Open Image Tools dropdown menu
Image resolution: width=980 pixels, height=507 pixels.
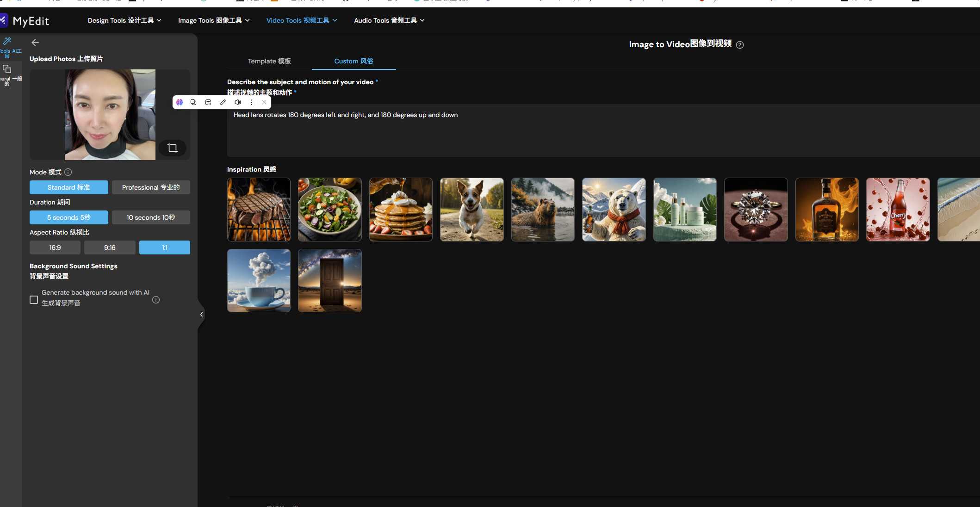tap(214, 20)
